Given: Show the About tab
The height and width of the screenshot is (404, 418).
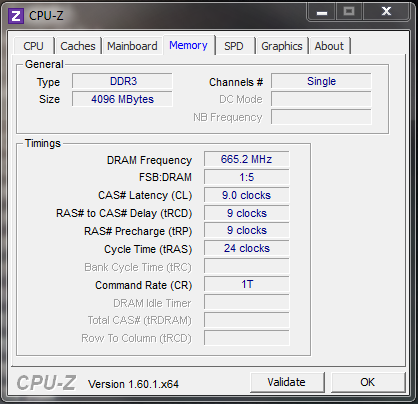Looking at the screenshot, I should tap(329, 46).
